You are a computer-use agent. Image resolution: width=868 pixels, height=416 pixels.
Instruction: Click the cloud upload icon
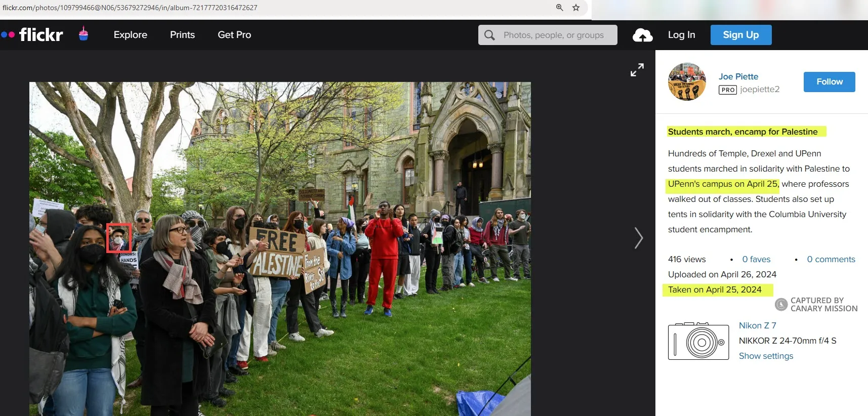point(642,35)
